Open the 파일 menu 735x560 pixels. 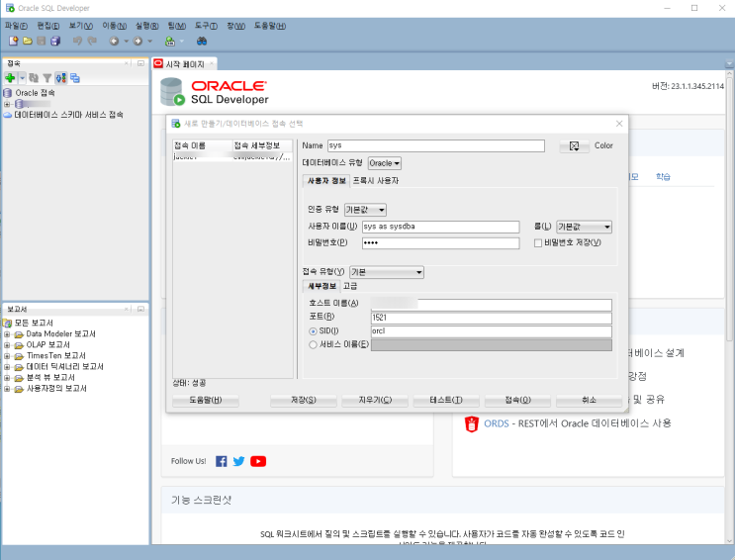point(17,26)
